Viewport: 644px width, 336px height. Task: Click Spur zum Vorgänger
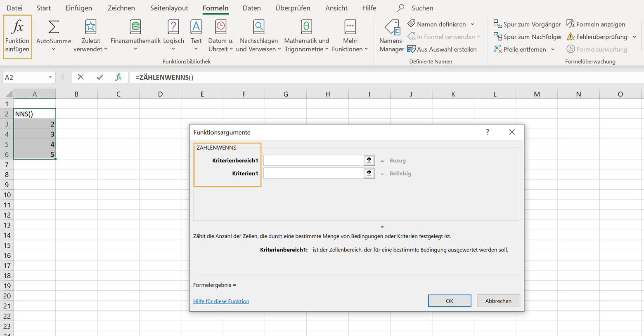click(527, 24)
